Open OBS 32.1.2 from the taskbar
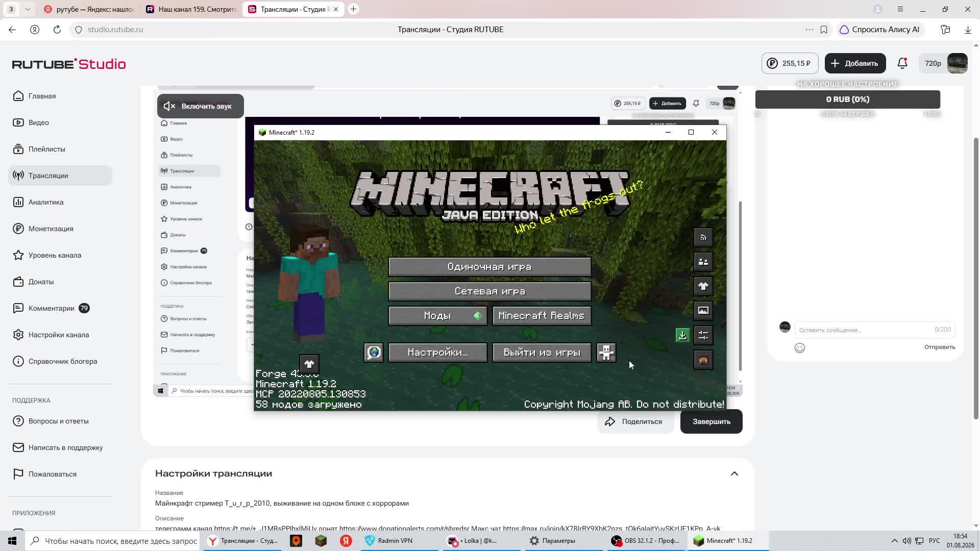Image resolution: width=980 pixels, height=551 pixels. pos(647,541)
